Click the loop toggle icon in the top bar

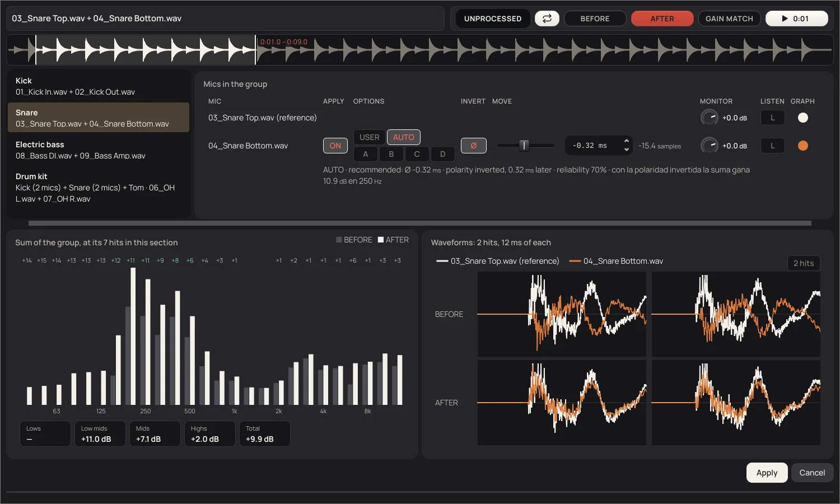[547, 18]
